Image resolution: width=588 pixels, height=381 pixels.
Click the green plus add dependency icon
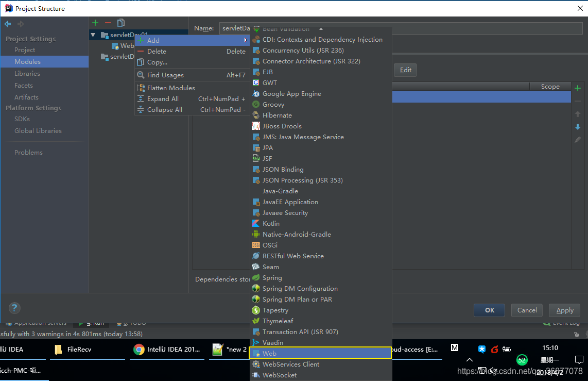[x=578, y=88]
